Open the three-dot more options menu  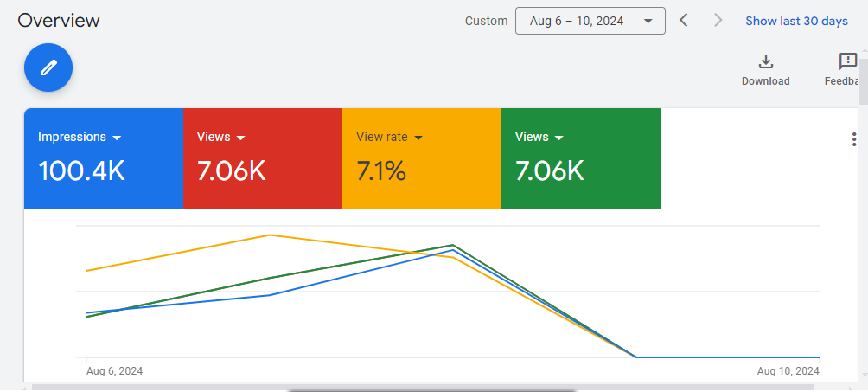coord(854,139)
